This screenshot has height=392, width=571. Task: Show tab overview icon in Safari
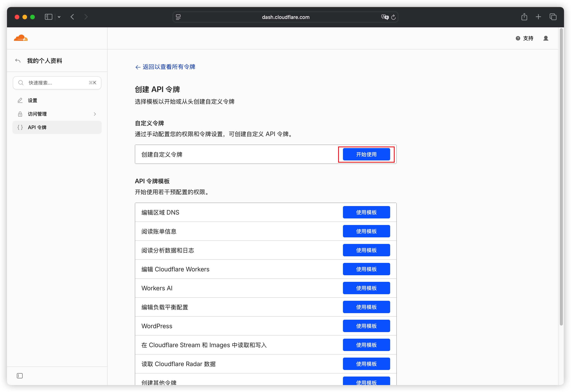pos(553,17)
